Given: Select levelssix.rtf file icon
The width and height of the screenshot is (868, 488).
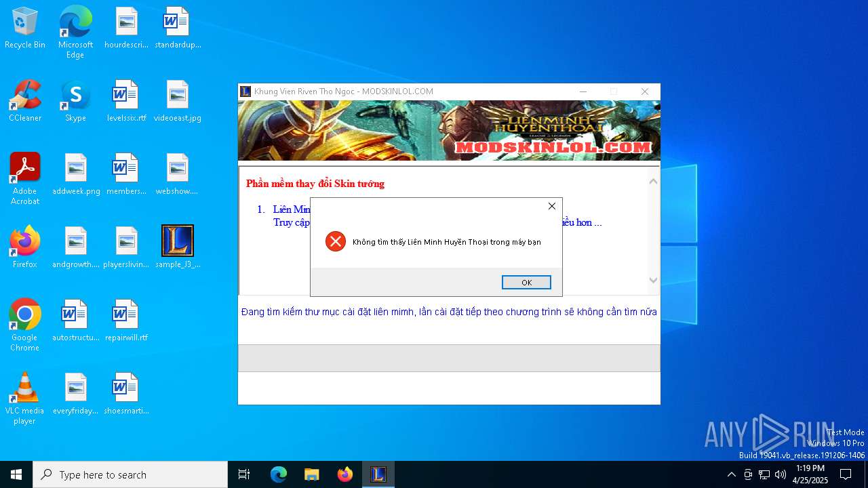Looking at the screenshot, I should coord(126,102).
